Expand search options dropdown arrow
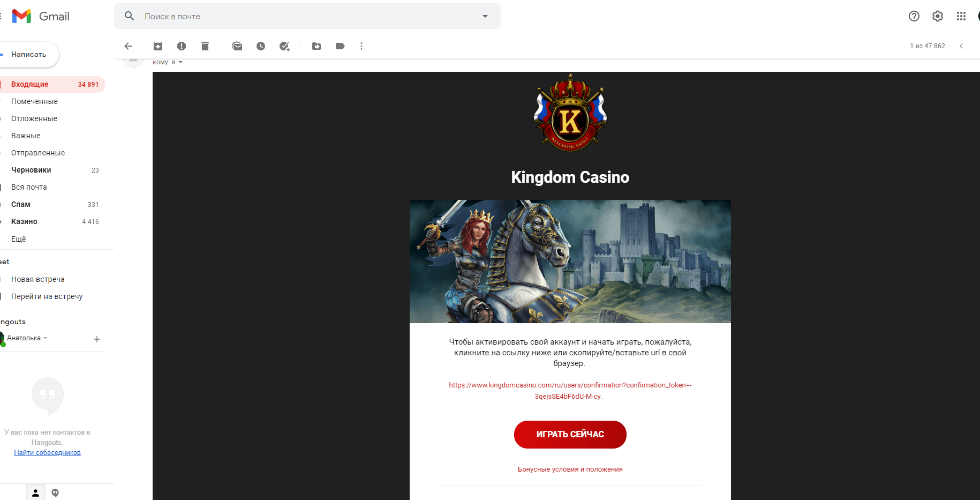Image resolution: width=980 pixels, height=500 pixels. tap(485, 16)
